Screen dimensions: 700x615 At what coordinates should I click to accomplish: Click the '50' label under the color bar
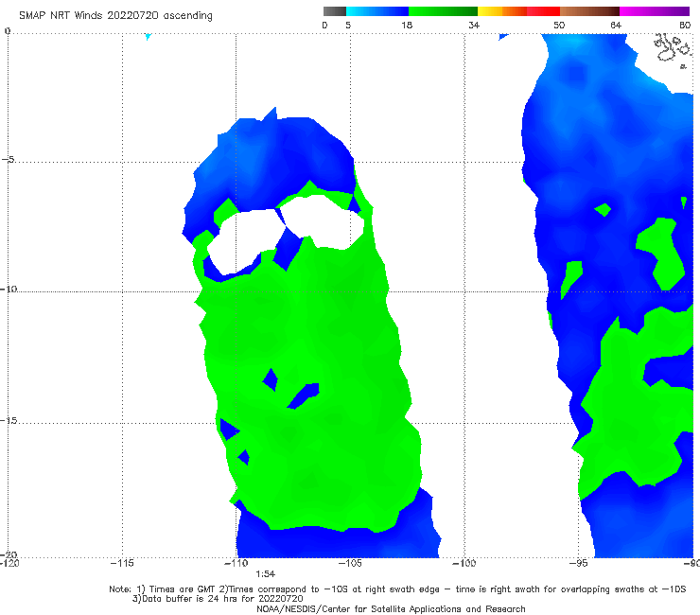pos(559,25)
